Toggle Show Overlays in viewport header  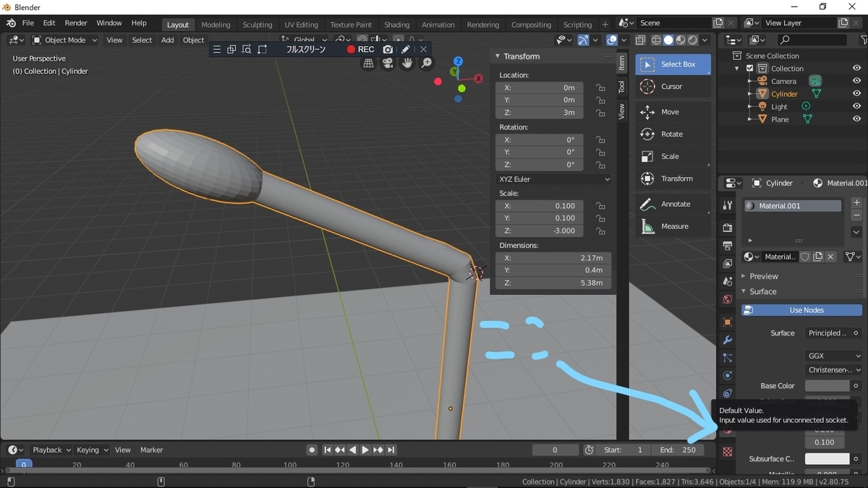[x=612, y=40]
